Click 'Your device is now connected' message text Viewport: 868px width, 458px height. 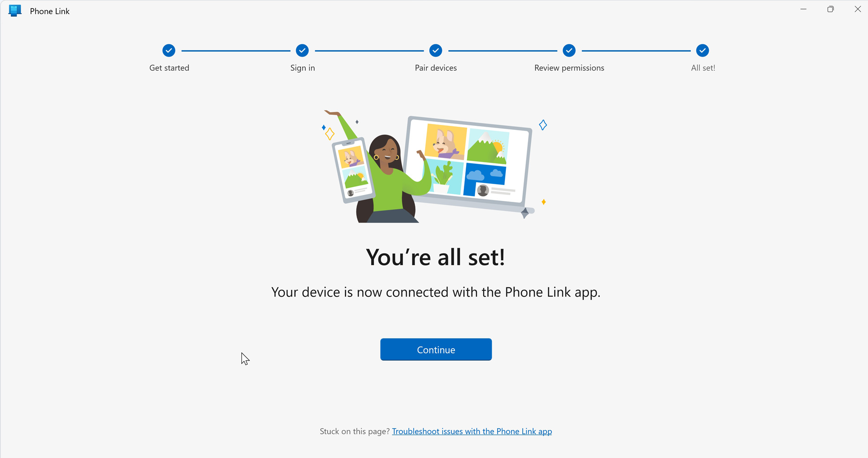coord(436,292)
